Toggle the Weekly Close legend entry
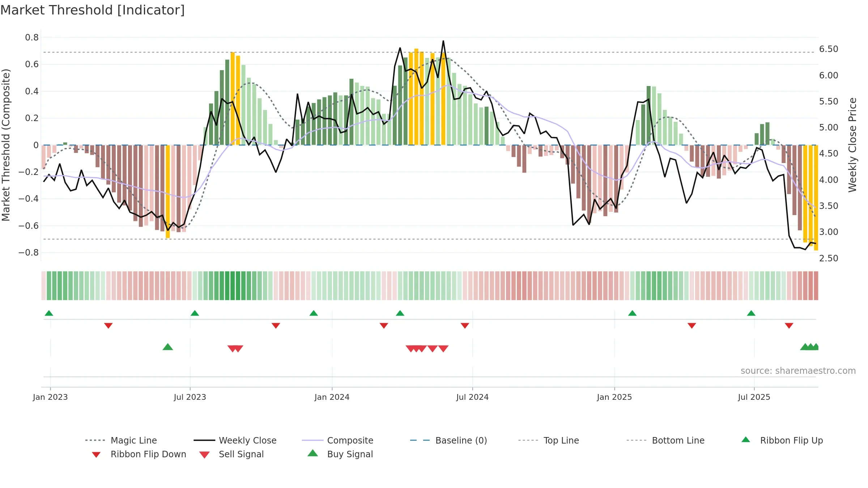The image size is (868, 488). pos(235,440)
